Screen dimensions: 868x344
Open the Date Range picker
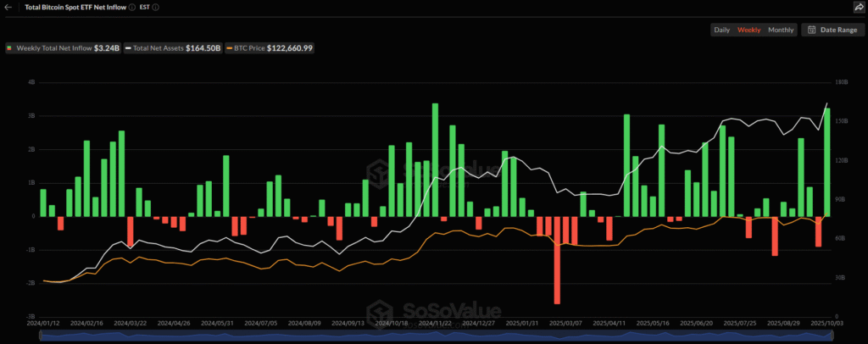832,30
